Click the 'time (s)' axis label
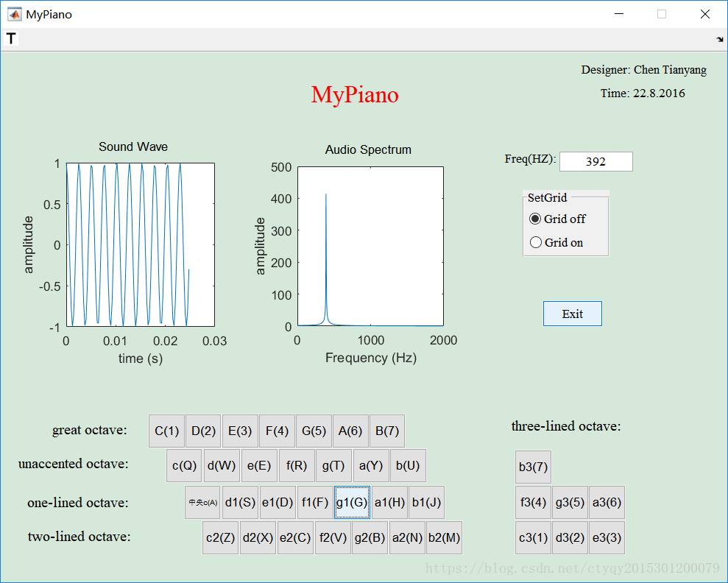Image resolution: width=728 pixels, height=583 pixels. click(140, 358)
